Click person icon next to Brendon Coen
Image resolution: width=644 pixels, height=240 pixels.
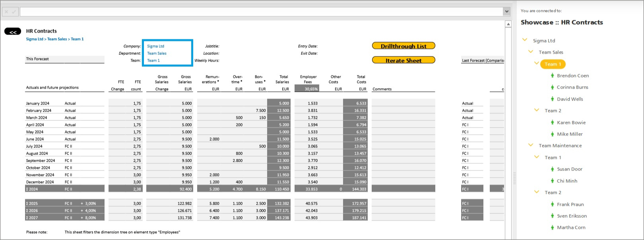pos(552,75)
